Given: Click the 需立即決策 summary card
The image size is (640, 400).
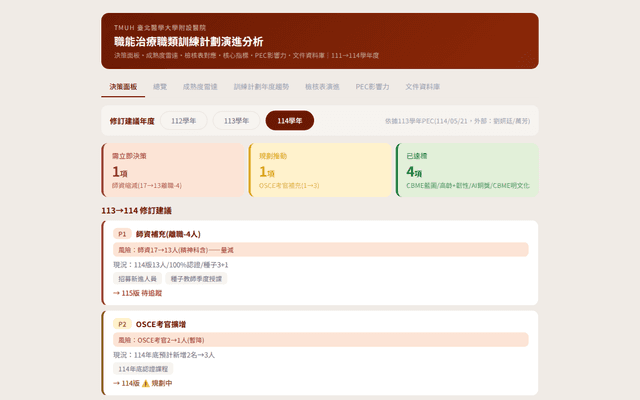Looking at the screenshot, I should pyautogui.click(x=173, y=170).
